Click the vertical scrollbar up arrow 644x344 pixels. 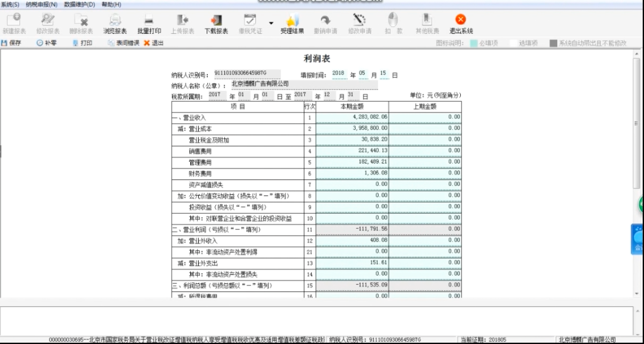[636, 53]
